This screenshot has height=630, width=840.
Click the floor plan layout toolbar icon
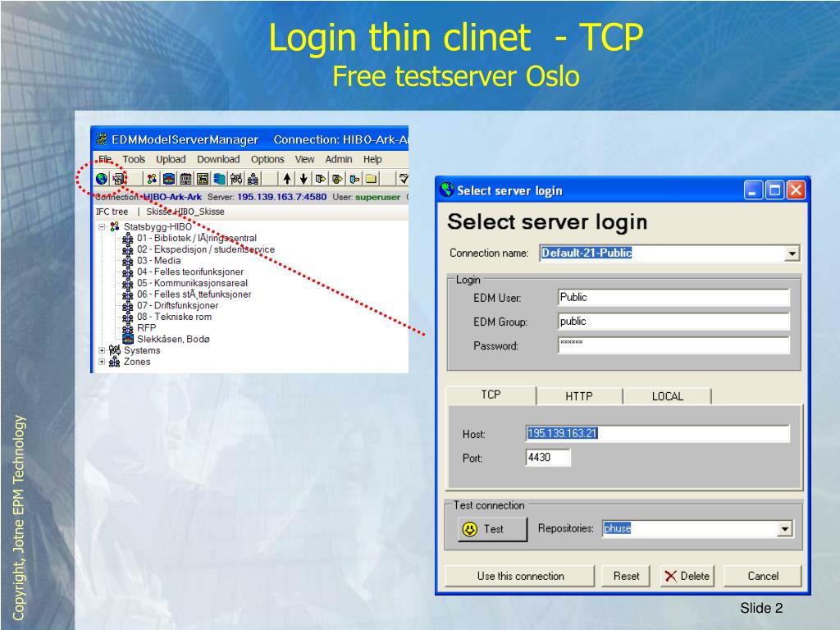pos(203,178)
